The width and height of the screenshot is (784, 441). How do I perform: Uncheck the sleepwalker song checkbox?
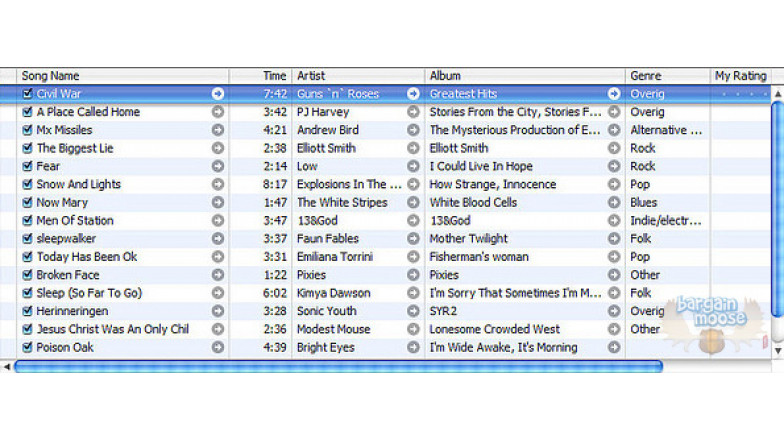[28, 238]
